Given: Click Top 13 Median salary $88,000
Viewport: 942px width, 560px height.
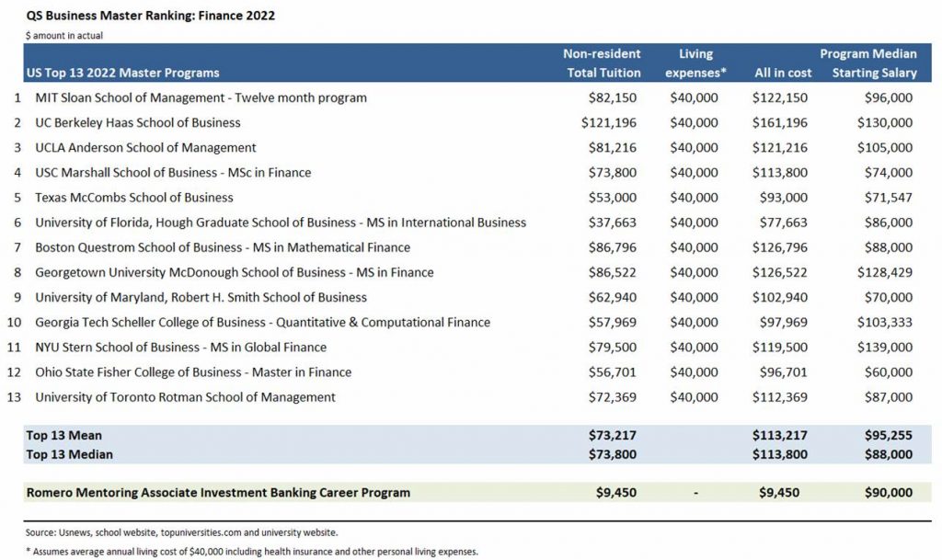Looking at the screenshot, I should (889, 454).
